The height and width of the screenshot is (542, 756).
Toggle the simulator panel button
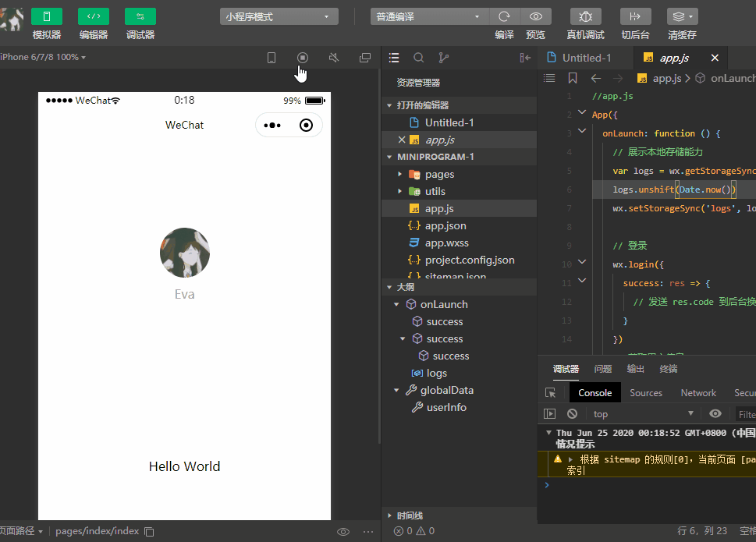[47, 16]
